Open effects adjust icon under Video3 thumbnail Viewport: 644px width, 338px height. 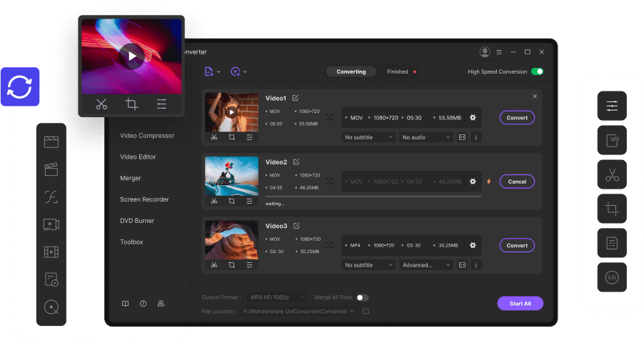pyautogui.click(x=249, y=265)
